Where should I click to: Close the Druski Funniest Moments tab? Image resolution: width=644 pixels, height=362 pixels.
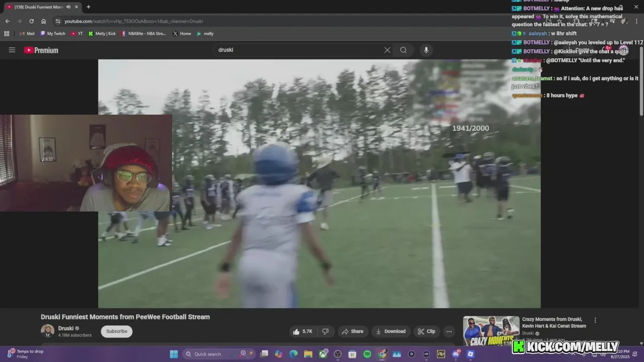click(x=76, y=7)
